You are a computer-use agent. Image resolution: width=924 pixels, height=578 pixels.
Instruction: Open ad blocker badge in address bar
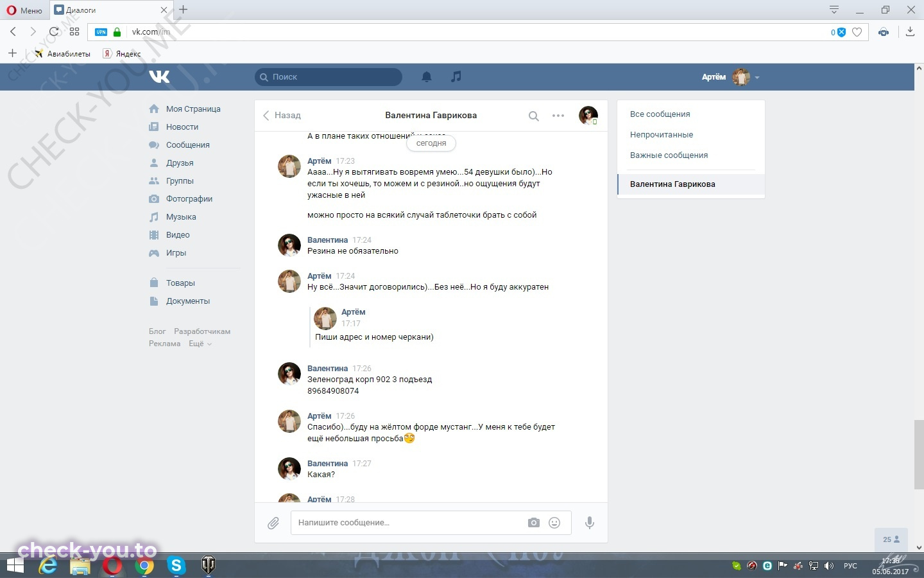pos(838,32)
